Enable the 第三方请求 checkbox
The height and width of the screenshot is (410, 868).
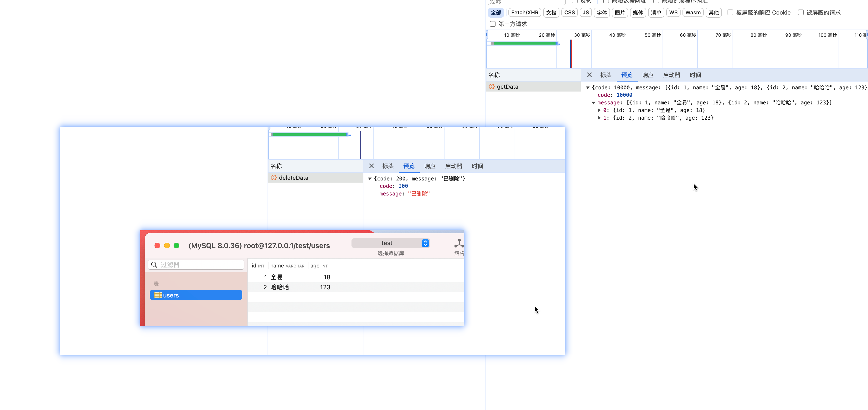[x=493, y=24]
